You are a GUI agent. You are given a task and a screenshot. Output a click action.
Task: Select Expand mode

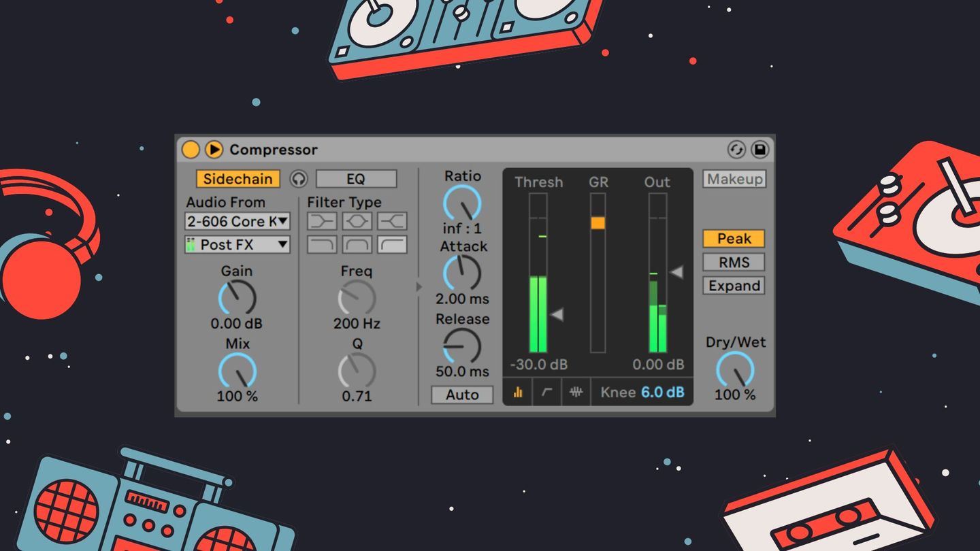click(x=734, y=286)
